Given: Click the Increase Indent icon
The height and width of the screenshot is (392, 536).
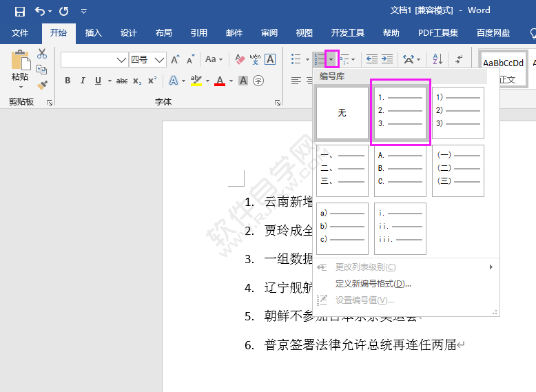Looking at the screenshot, I should [387, 59].
